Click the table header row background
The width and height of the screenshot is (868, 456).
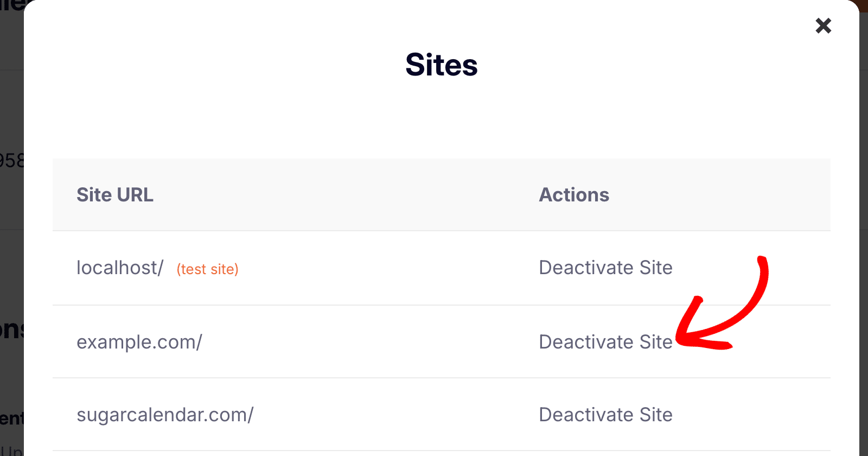tap(380, 195)
